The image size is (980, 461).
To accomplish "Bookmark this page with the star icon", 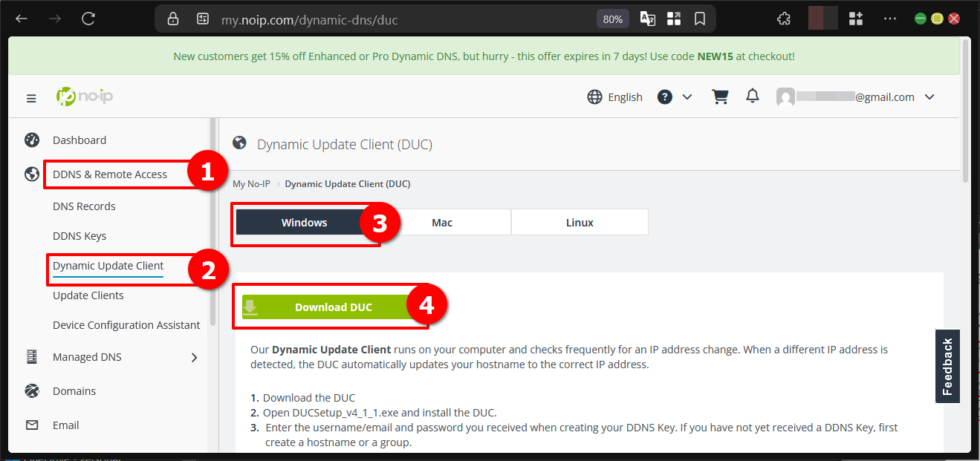I will [x=699, y=19].
